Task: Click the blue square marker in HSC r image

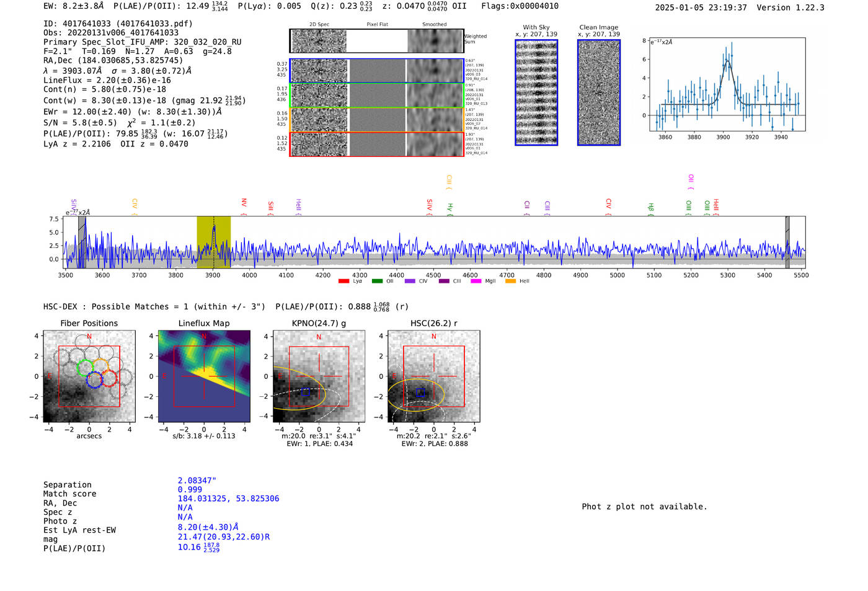Action: pyautogui.click(x=420, y=393)
